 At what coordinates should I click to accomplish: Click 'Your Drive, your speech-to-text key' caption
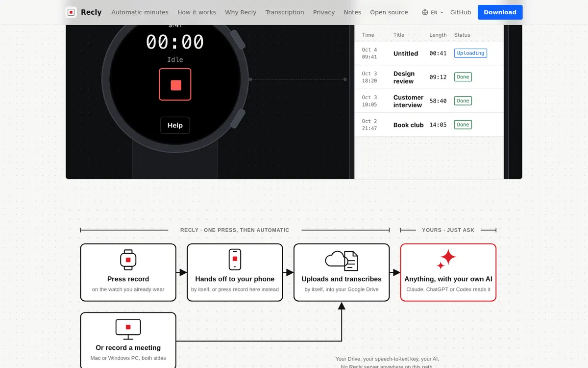[x=386, y=359]
